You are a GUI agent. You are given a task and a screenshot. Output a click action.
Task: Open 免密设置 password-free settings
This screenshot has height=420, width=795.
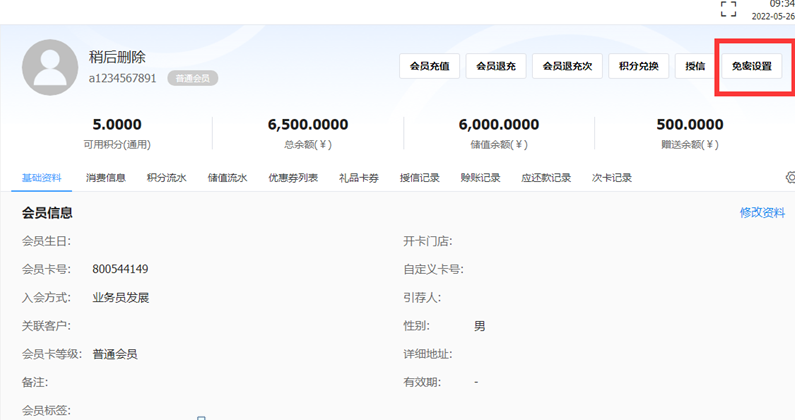[751, 67]
